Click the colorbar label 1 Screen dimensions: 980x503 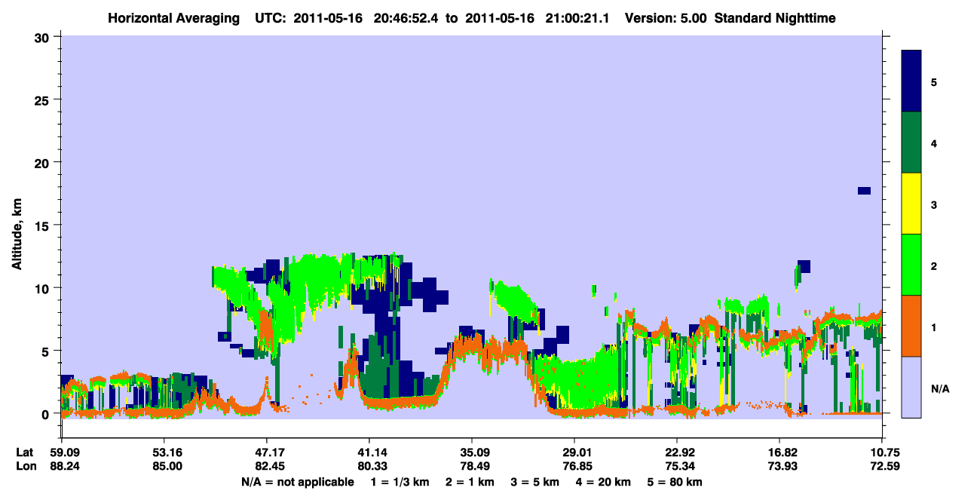933,327
